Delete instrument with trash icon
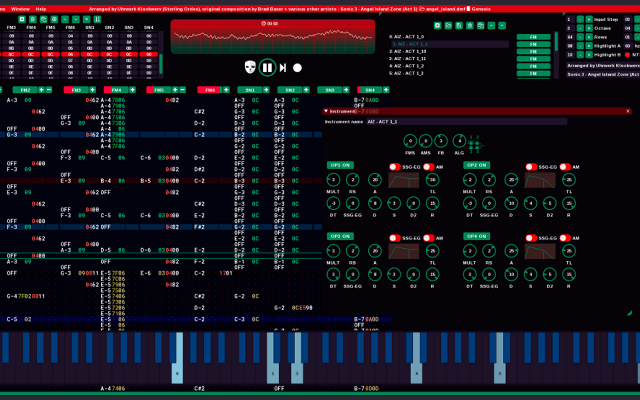The width and height of the screenshot is (640, 400). (x=470, y=25)
